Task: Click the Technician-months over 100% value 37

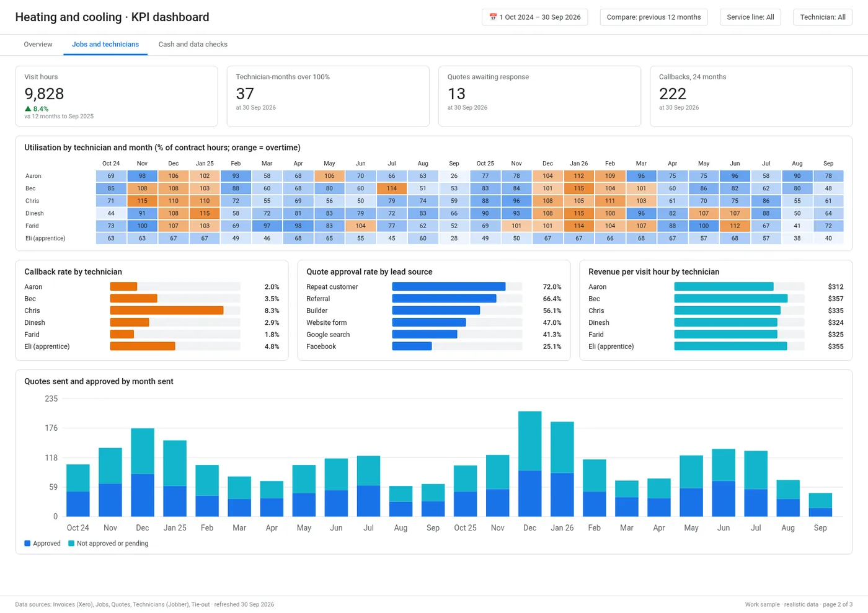Action: click(245, 94)
